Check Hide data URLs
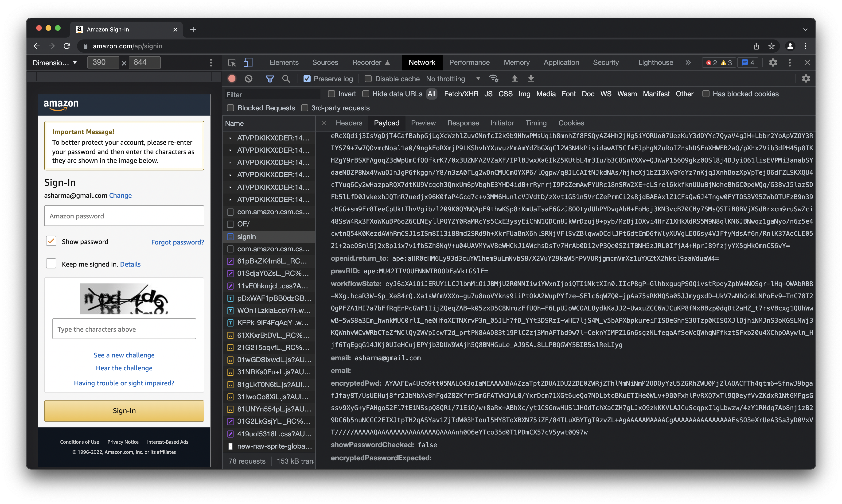Viewport: 842px width, 504px height. click(x=366, y=94)
